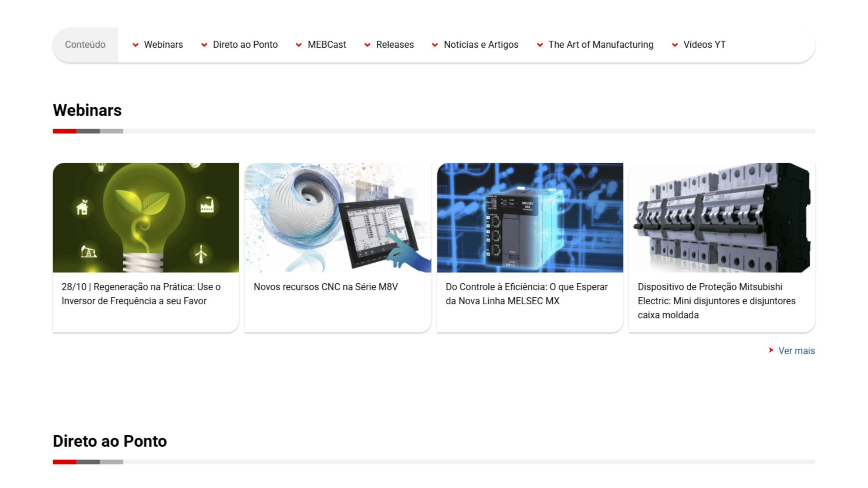The image size is (868, 488).
Task: Click the red chevron before Releases
Action: [x=367, y=45]
